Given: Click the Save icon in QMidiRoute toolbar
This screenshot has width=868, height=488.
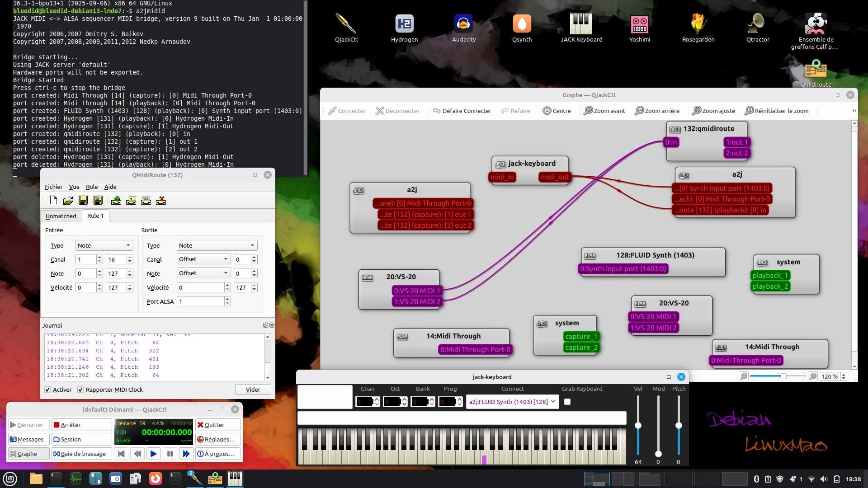Looking at the screenshot, I should [x=83, y=201].
